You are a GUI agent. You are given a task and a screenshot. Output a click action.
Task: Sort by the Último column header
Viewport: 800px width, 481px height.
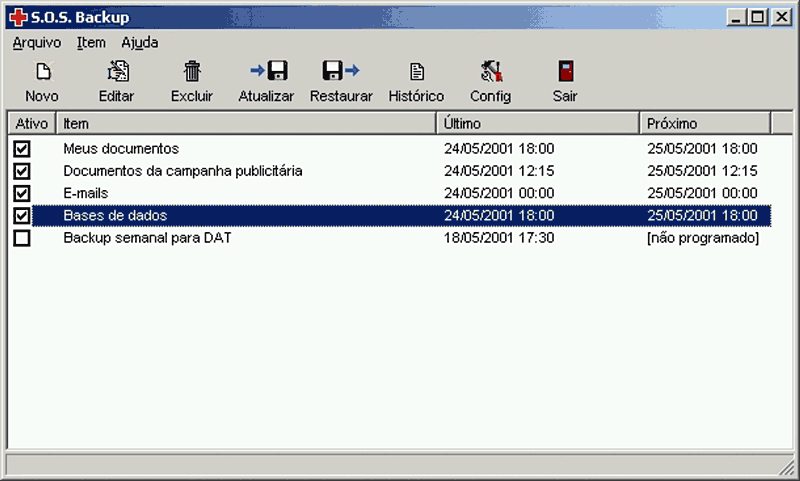point(538,123)
